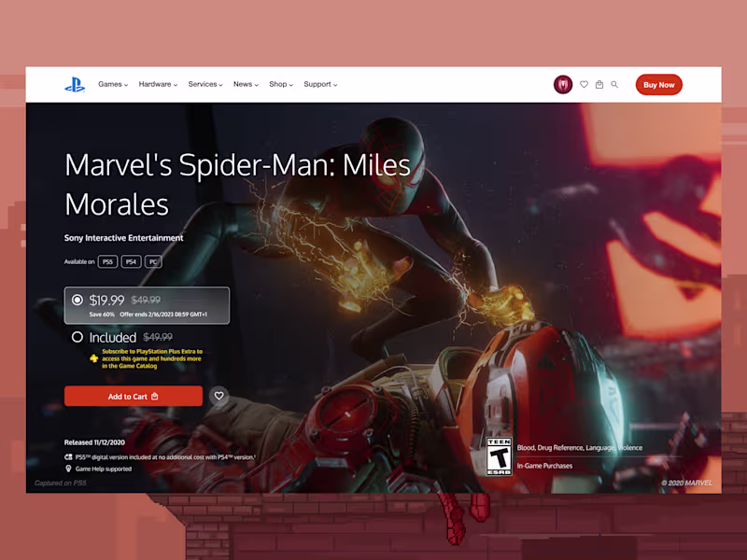
Task: Click the cross-gen PS5 version icon
Action: coord(68,457)
